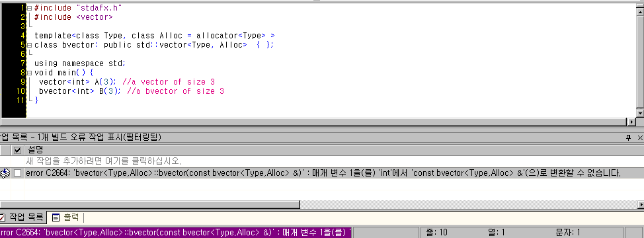Click the template<class Type, class Alloc> line
Viewport: 644px width, 238px height.
[x=155, y=36]
